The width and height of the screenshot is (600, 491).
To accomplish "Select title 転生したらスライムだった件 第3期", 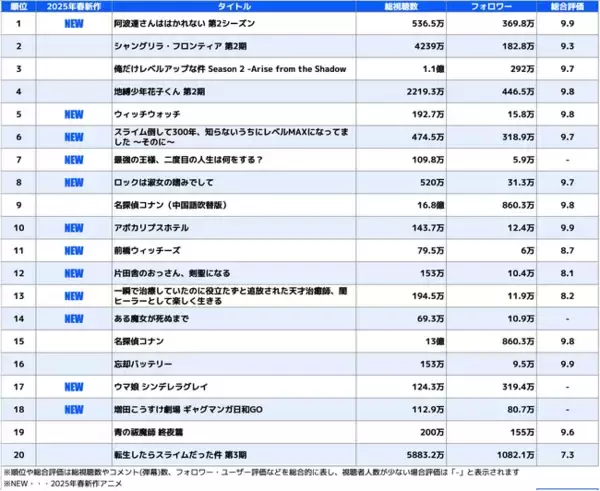I will [180, 455].
